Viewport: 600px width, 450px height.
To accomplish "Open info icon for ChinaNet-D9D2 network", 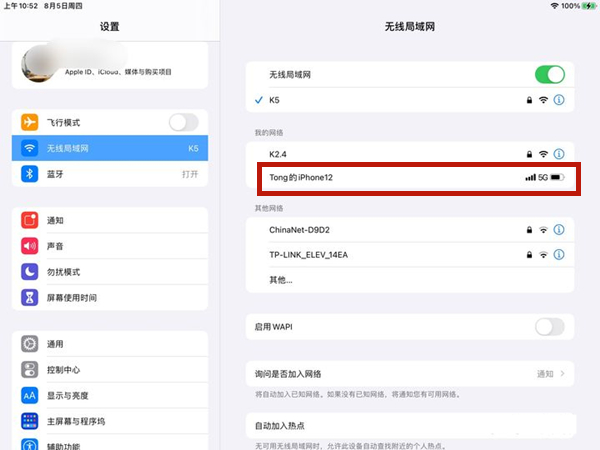I will 559,230.
